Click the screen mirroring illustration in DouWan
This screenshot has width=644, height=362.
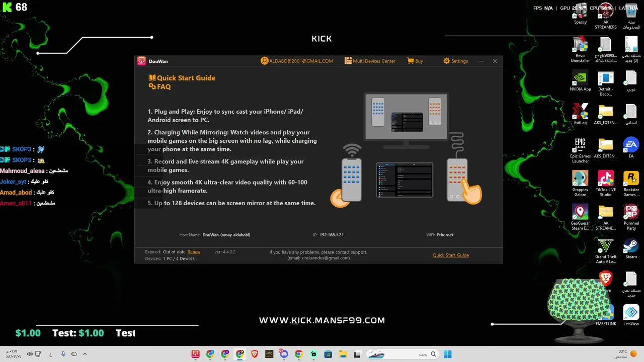click(x=406, y=150)
